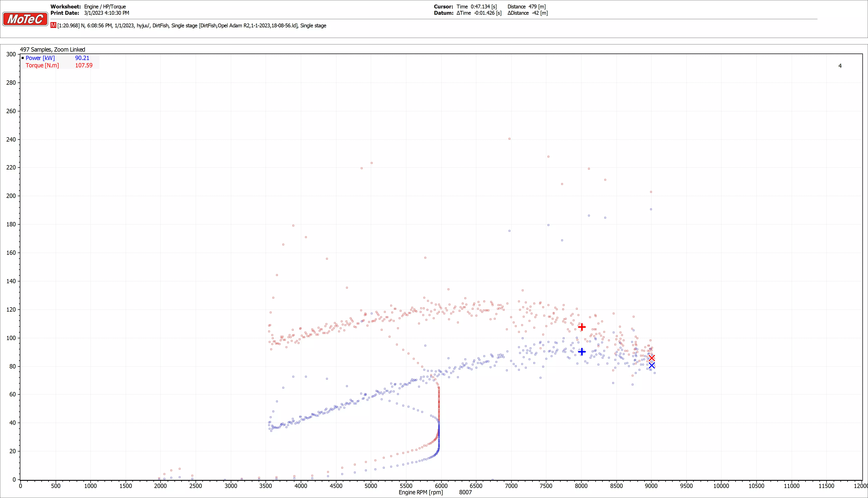Click the Engine RPM [rpm] axis label
868x498 pixels.
pyautogui.click(x=420, y=492)
